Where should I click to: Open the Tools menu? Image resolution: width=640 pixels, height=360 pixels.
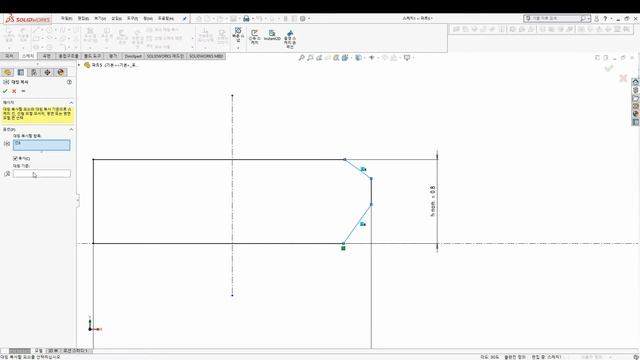(x=133, y=19)
